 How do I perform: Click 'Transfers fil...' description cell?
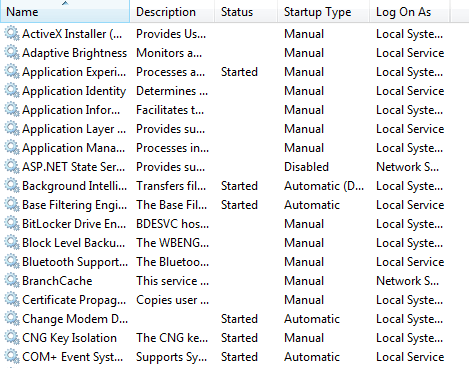[171, 186]
